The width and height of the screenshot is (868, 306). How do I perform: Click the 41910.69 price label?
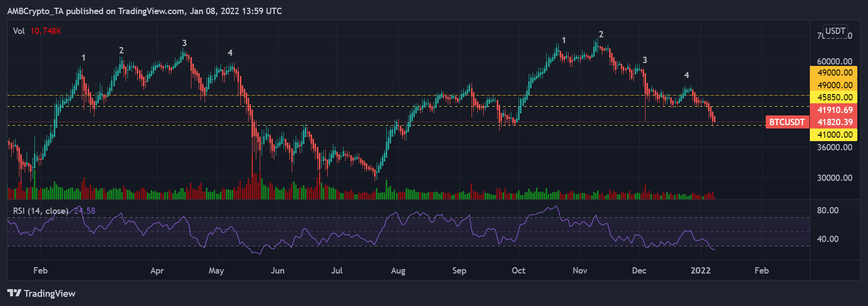click(834, 110)
